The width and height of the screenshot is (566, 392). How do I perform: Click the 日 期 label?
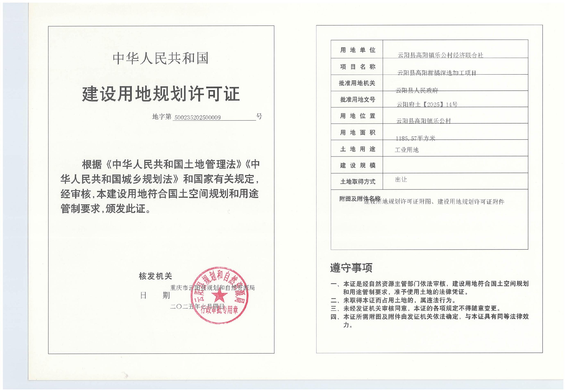[x=155, y=295]
